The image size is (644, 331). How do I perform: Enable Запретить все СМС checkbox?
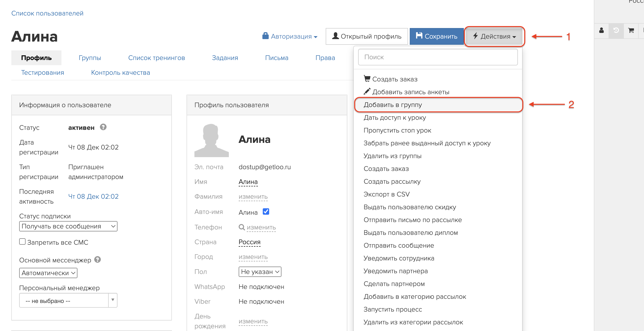23,242
